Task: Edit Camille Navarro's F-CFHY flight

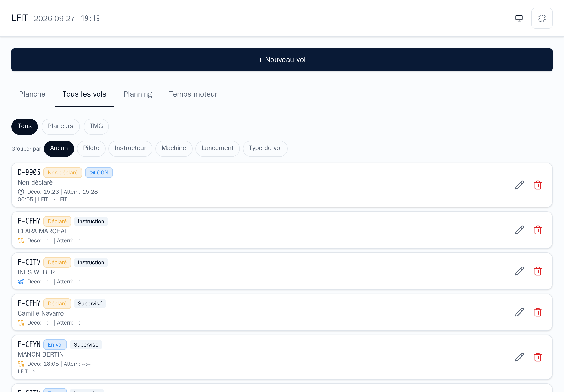Action: click(x=520, y=312)
